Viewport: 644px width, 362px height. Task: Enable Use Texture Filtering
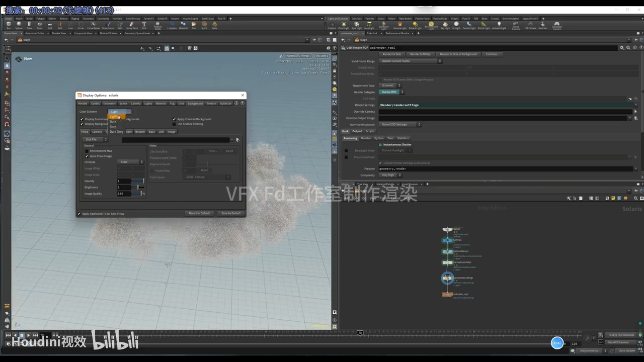[174, 124]
